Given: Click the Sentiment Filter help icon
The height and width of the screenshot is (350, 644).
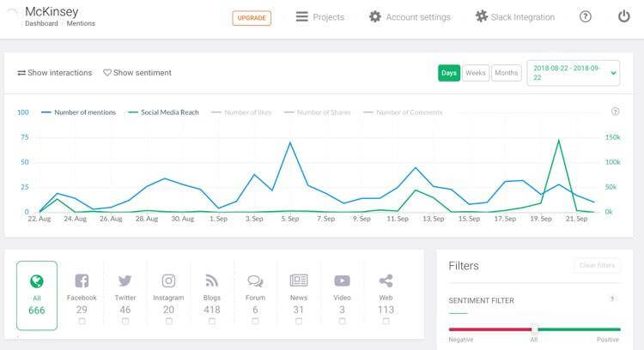Looking at the screenshot, I should click(x=612, y=299).
